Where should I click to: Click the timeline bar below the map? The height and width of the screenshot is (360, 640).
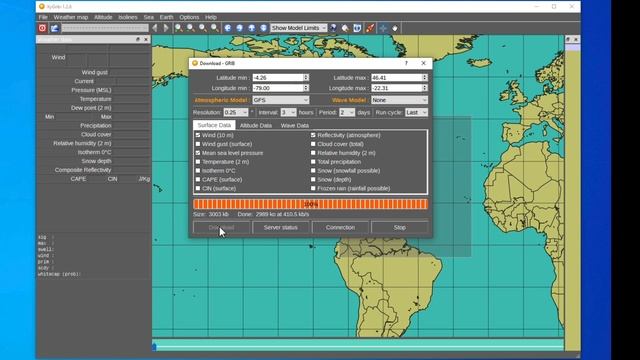(358, 347)
